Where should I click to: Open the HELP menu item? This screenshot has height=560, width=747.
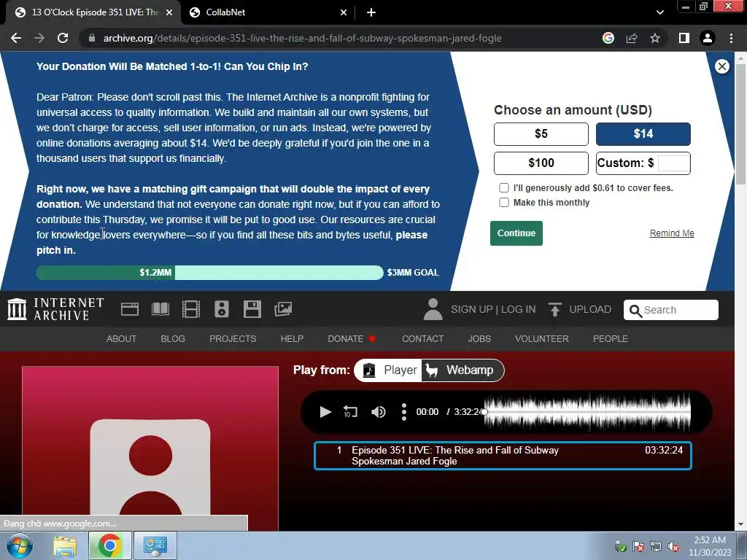coord(292,338)
